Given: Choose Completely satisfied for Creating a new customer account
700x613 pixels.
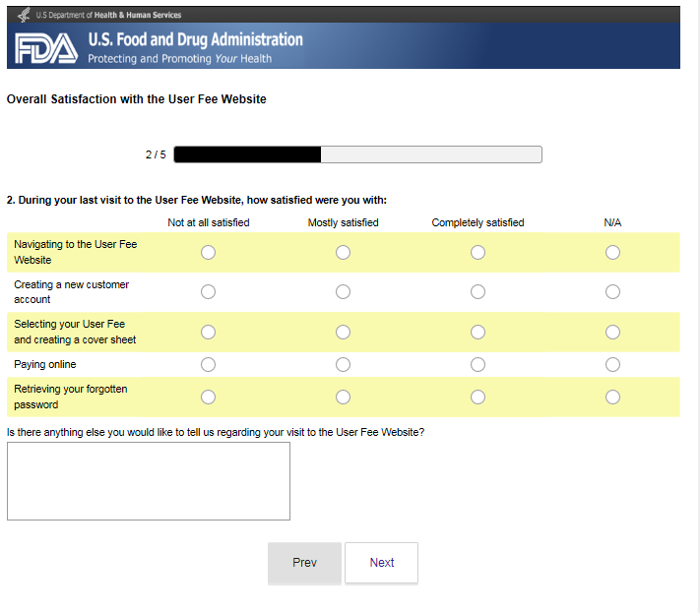Looking at the screenshot, I should click(477, 292).
